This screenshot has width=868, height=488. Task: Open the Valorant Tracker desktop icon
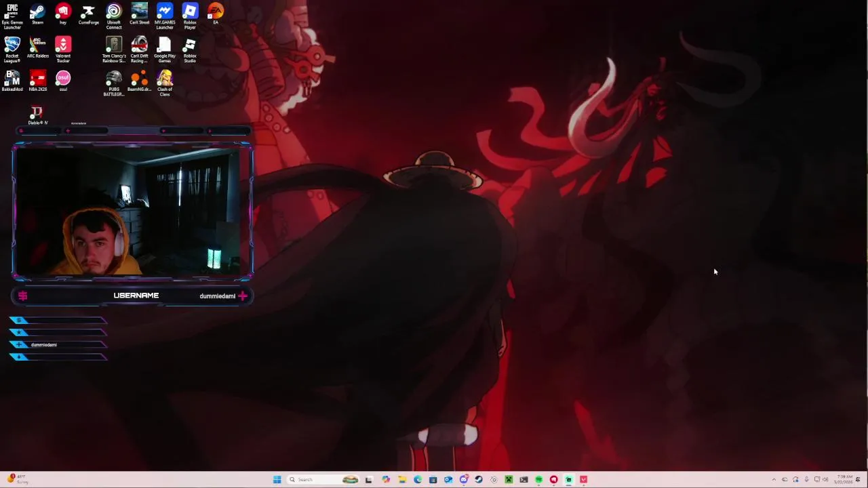[63, 50]
